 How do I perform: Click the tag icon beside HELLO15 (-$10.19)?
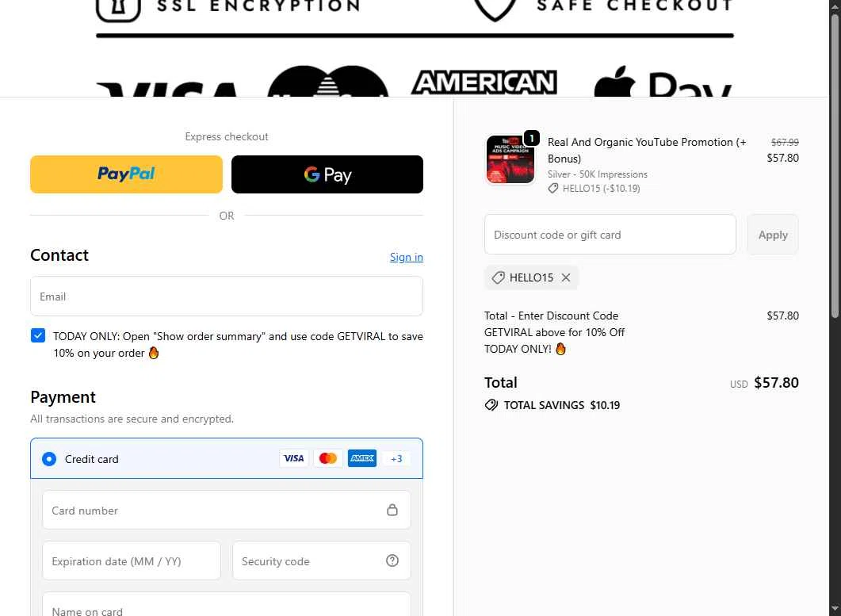pyautogui.click(x=553, y=189)
